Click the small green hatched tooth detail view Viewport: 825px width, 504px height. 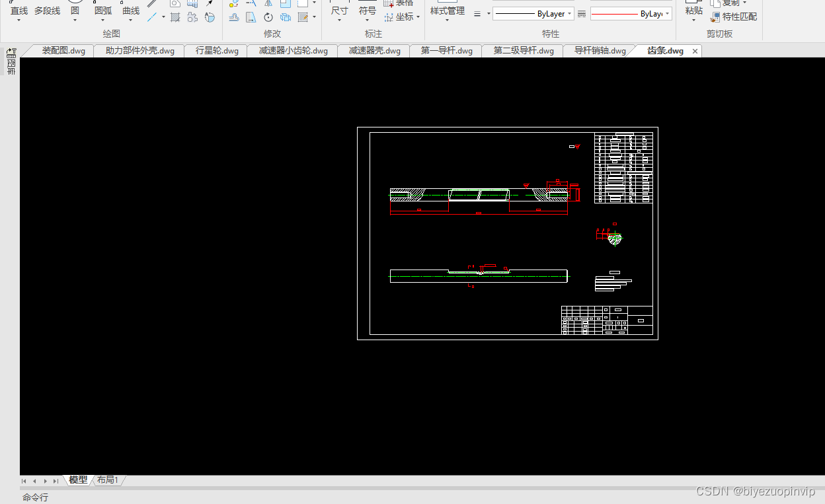[x=615, y=237]
